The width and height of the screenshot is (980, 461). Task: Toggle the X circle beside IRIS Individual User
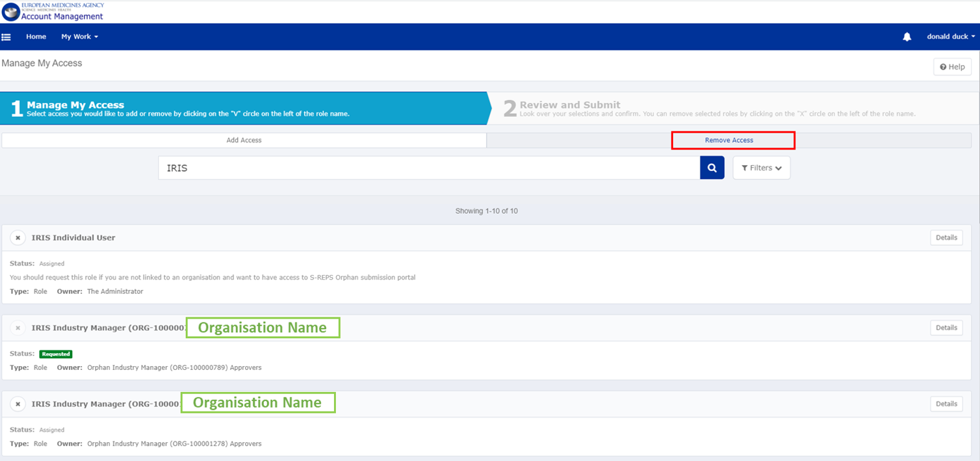(18, 237)
